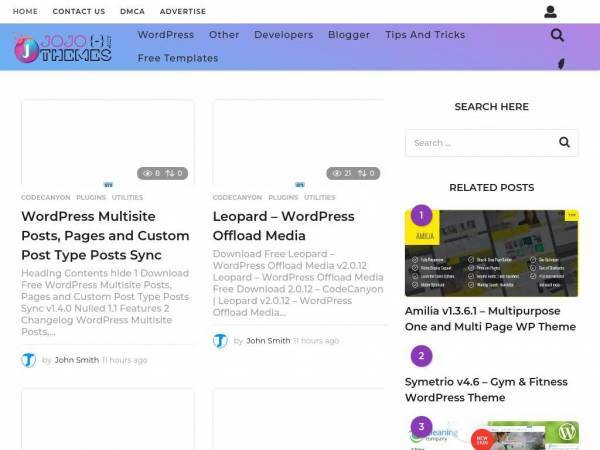Open Amilia related post thumbnail
The image size is (600, 450).
[x=492, y=253]
